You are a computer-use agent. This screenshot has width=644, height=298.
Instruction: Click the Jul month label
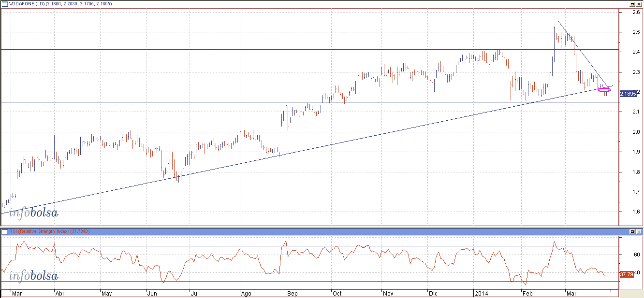click(x=195, y=293)
